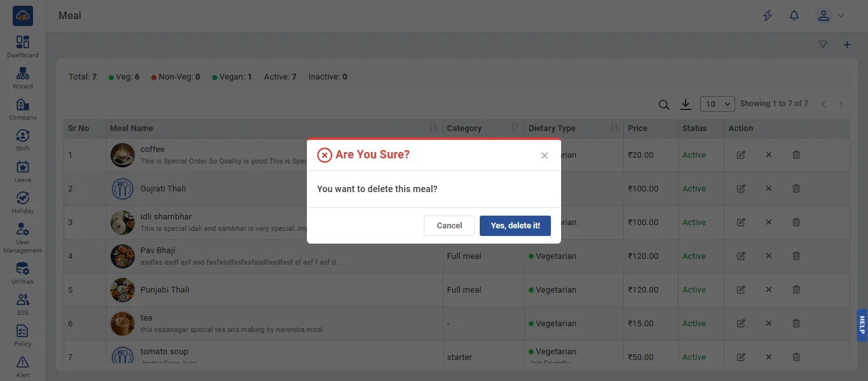Edit the coffee meal
This screenshot has height=381, width=868.
point(741,155)
